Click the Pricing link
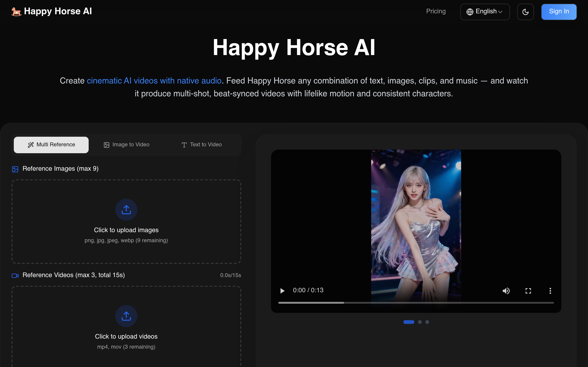Screen dimensions: 588x367 (x=436, y=11)
